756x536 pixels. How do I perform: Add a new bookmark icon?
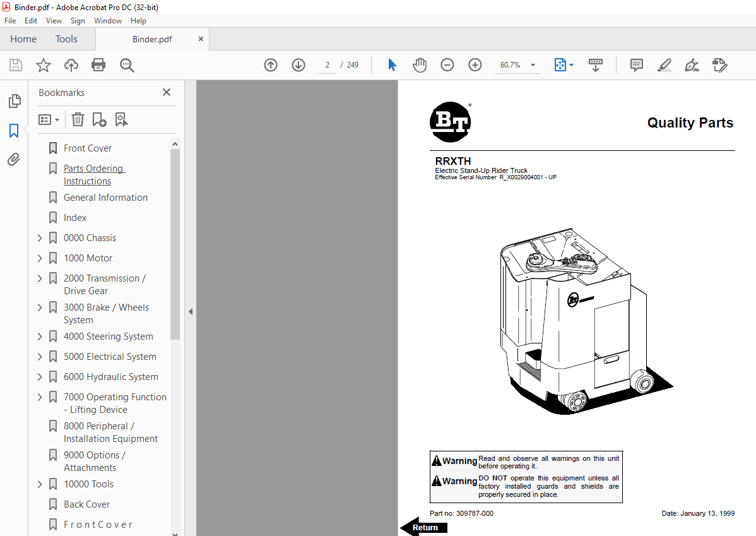point(99,120)
